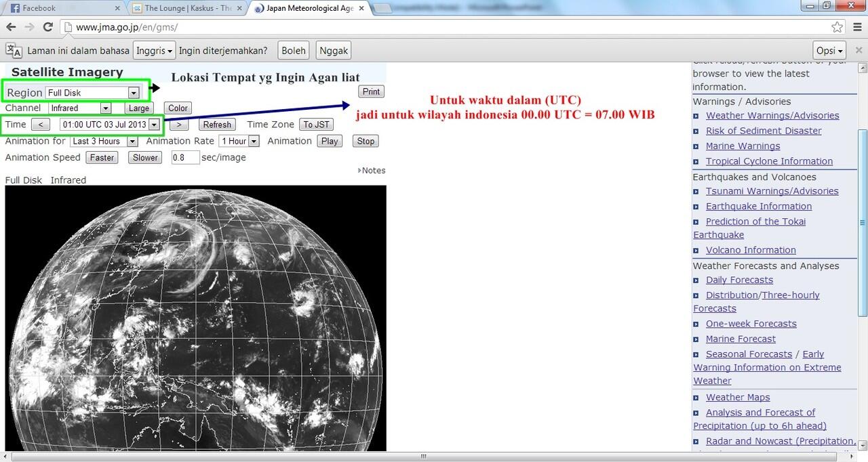Open the Opsi options menu
Viewport: 868px width, 462px height.
pyautogui.click(x=829, y=51)
